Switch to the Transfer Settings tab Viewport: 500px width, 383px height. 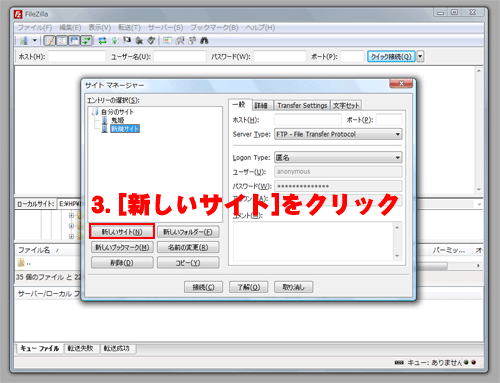(302, 106)
